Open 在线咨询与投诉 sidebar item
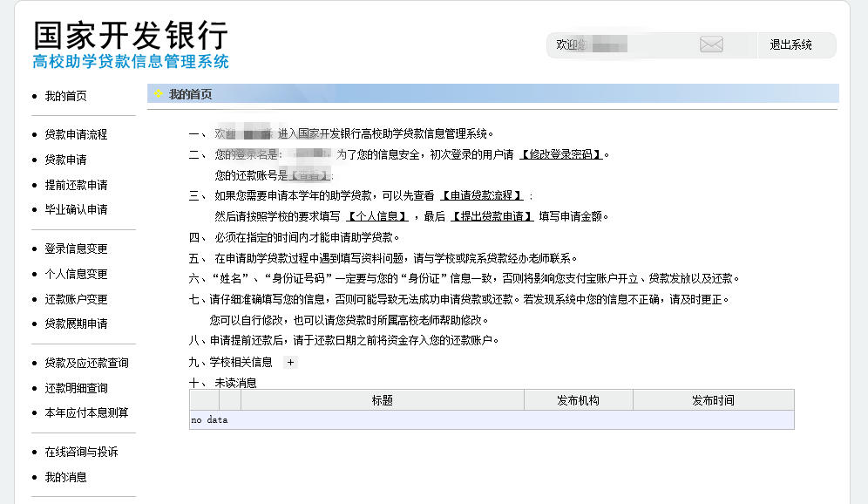This screenshot has width=868, height=504. pos(81,452)
